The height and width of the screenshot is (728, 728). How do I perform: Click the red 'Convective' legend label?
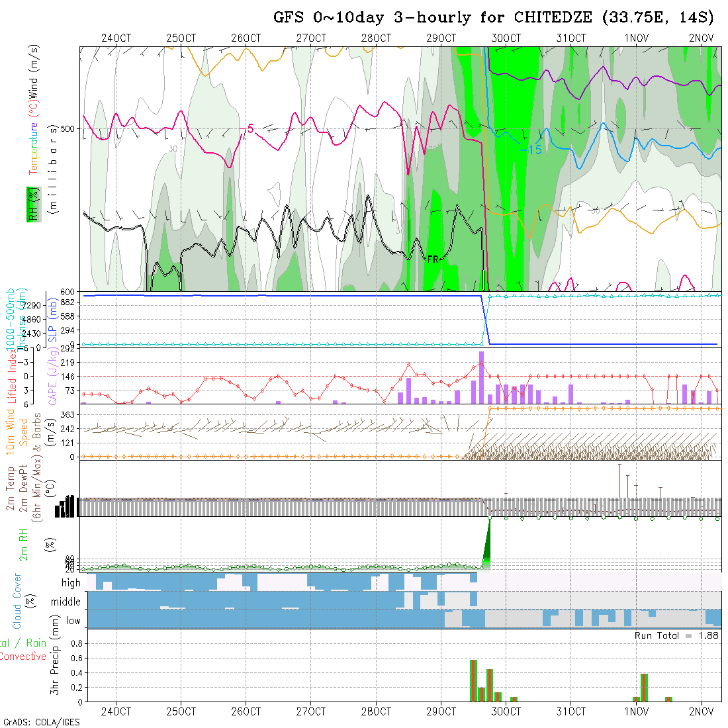pos(23,657)
